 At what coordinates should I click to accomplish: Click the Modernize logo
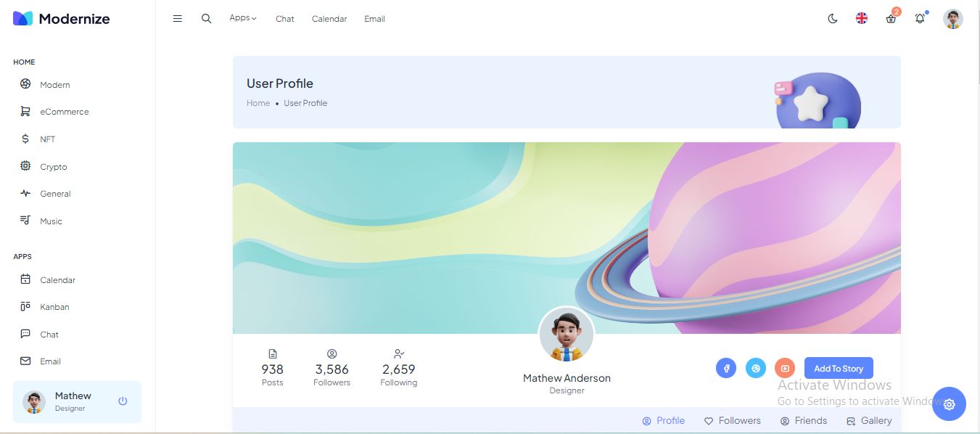(x=61, y=19)
